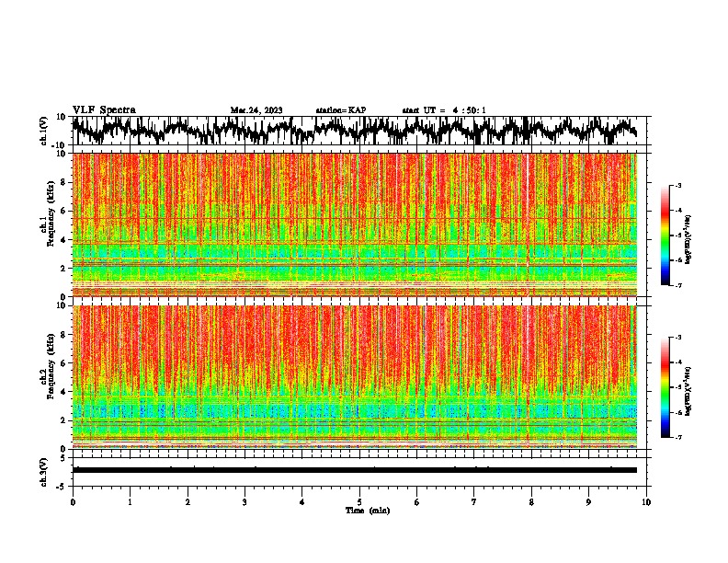Image resolution: width=728 pixels, height=563 pixels.
Task: Click the "-3" label on ch.1 color bar
Action: (678, 186)
